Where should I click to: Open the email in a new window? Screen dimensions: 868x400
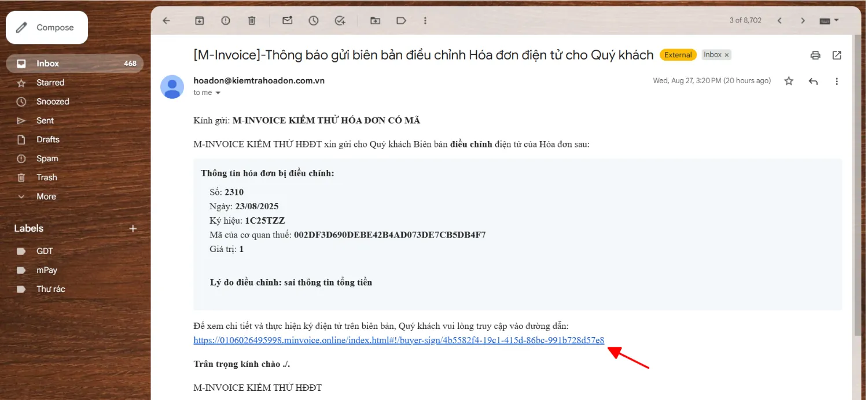(x=837, y=55)
